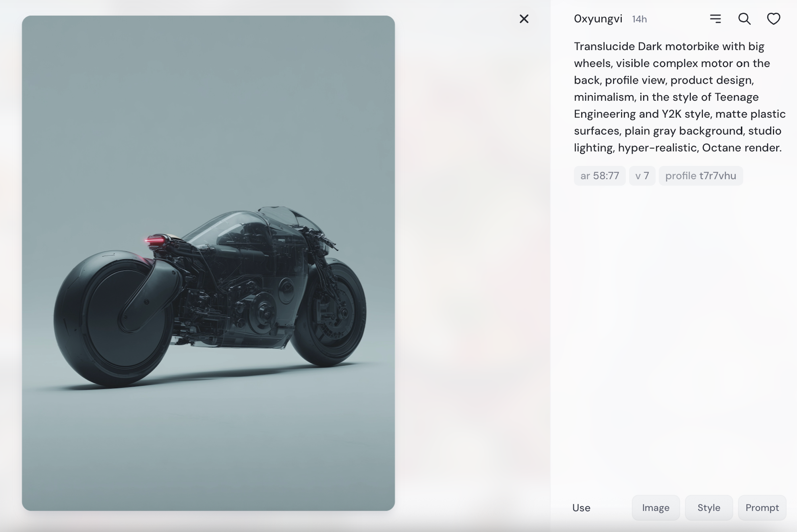Click the Use label
This screenshot has height=532, width=797.
coord(581,508)
